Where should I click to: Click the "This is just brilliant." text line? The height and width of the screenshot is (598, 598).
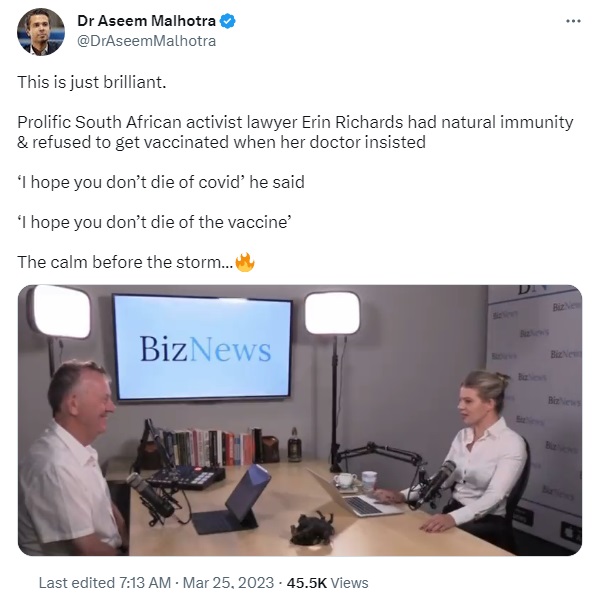[x=92, y=82]
